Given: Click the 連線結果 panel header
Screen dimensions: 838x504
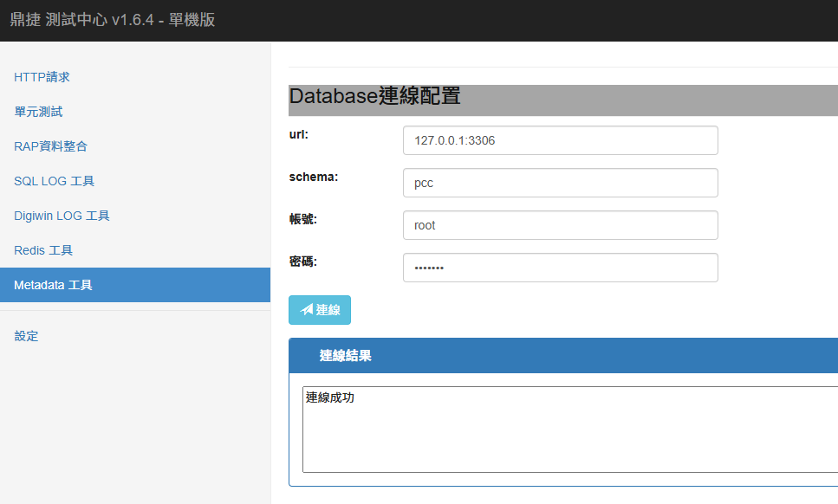Looking at the screenshot, I should pyautogui.click(x=563, y=356).
